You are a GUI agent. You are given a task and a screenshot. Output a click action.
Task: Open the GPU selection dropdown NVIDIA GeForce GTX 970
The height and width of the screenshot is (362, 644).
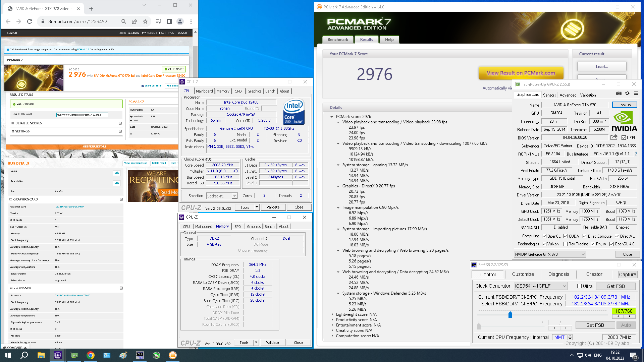550,254
